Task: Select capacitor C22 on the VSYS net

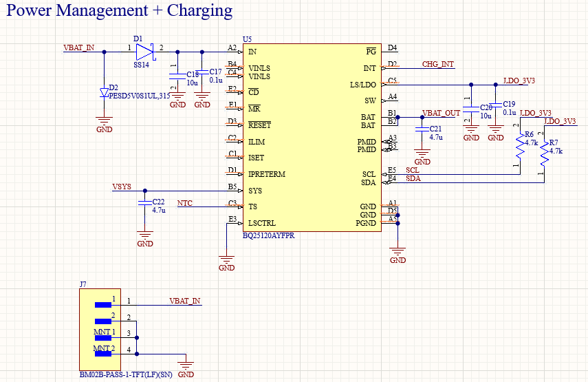Action: 144,203
